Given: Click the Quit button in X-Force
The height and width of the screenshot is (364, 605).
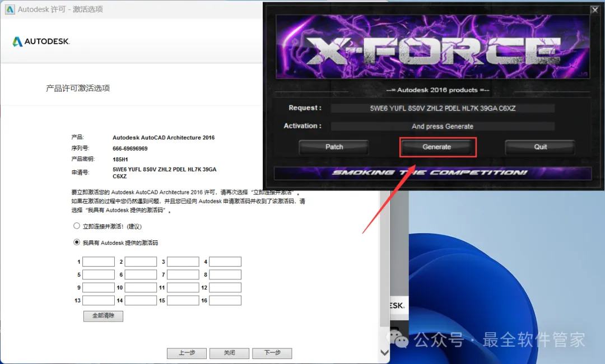Looking at the screenshot, I should 540,147.
